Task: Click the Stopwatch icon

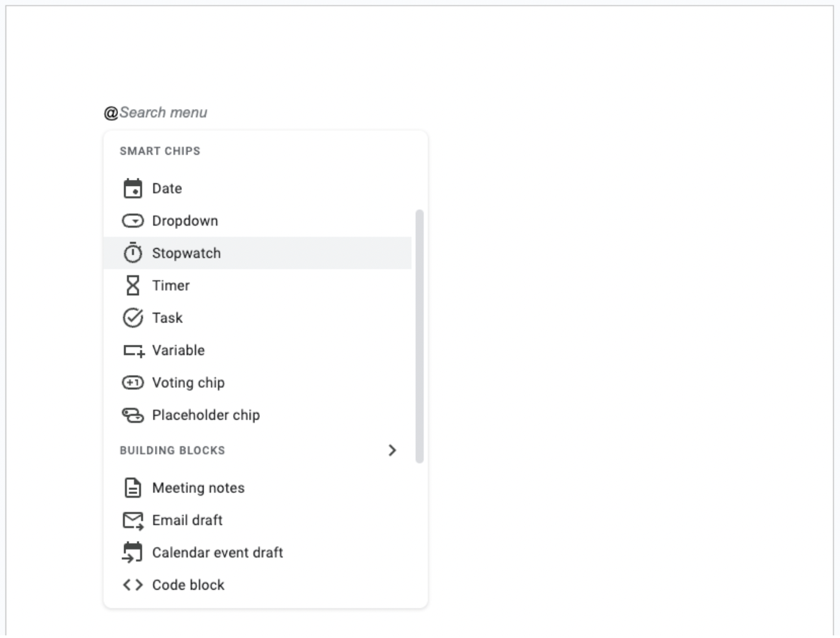Action: 133,253
